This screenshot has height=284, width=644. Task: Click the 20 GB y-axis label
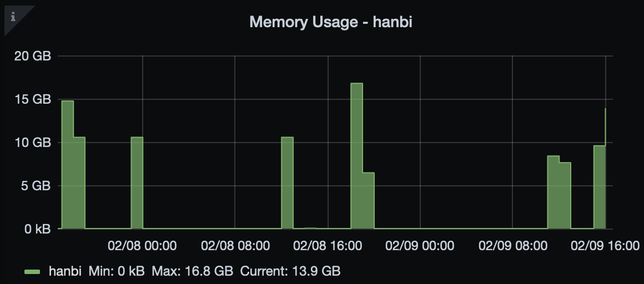pos(34,56)
